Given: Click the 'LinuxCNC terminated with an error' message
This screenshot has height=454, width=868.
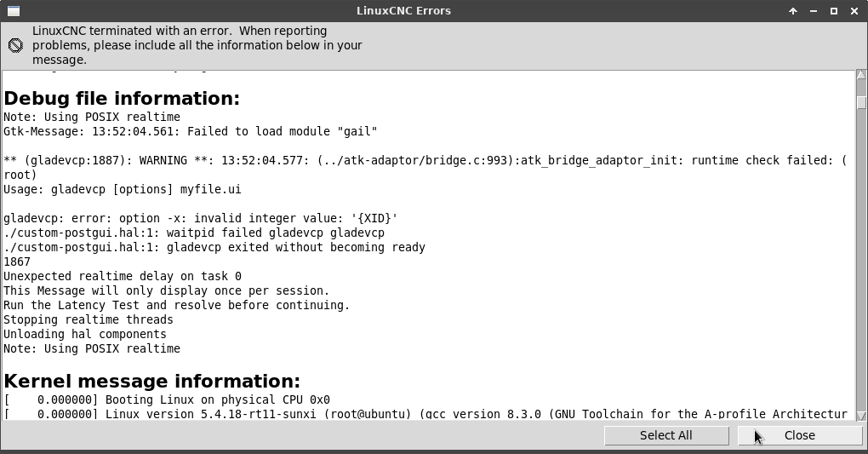Looking at the screenshot, I should [x=197, y=45].
